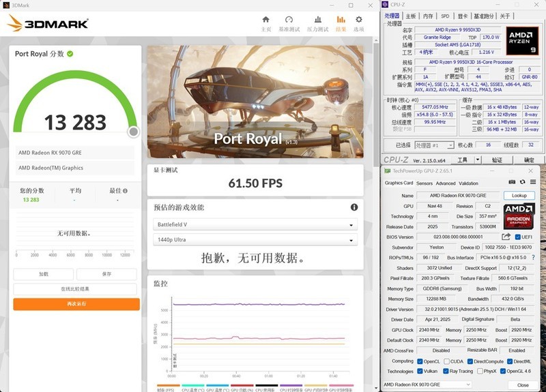The image size is (546, 392).
Task: Click Bus Interface question mark in GPU-Z
Action: 533,258
